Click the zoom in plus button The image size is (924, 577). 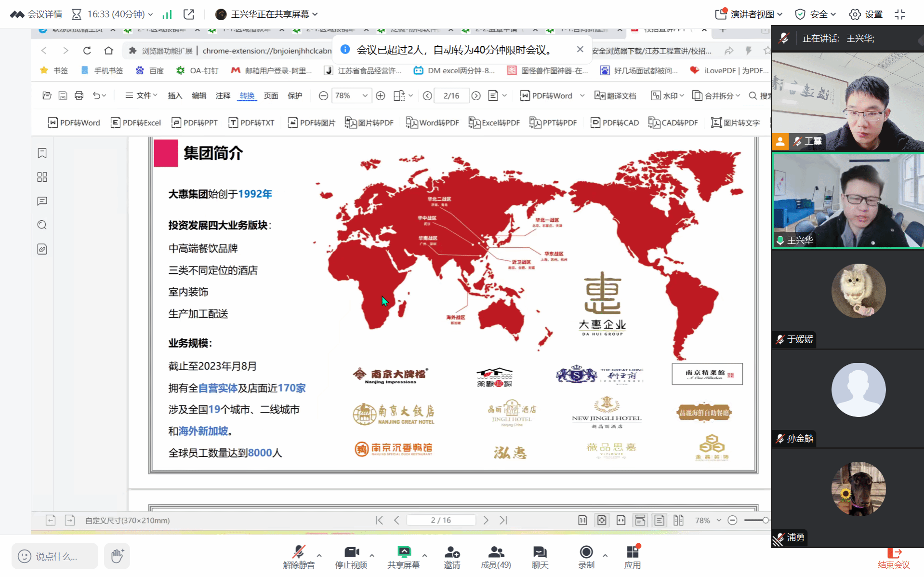(381, 95)
